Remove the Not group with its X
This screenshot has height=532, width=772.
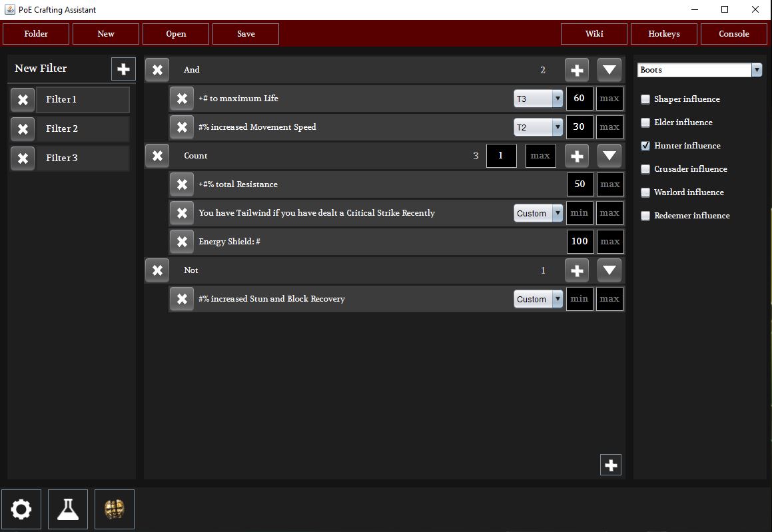[x=157, y=270]
